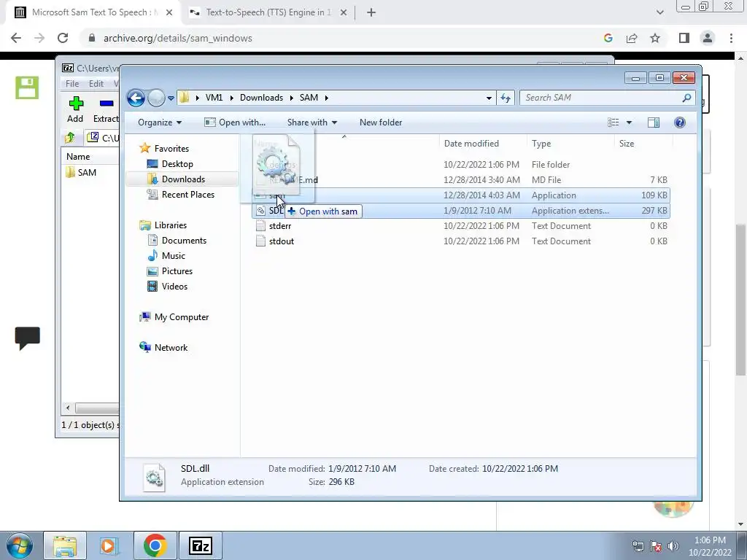This screenshot has height=560, width=747.
Task: Expand the address bar previous locations dropdown
Action: 489,98
